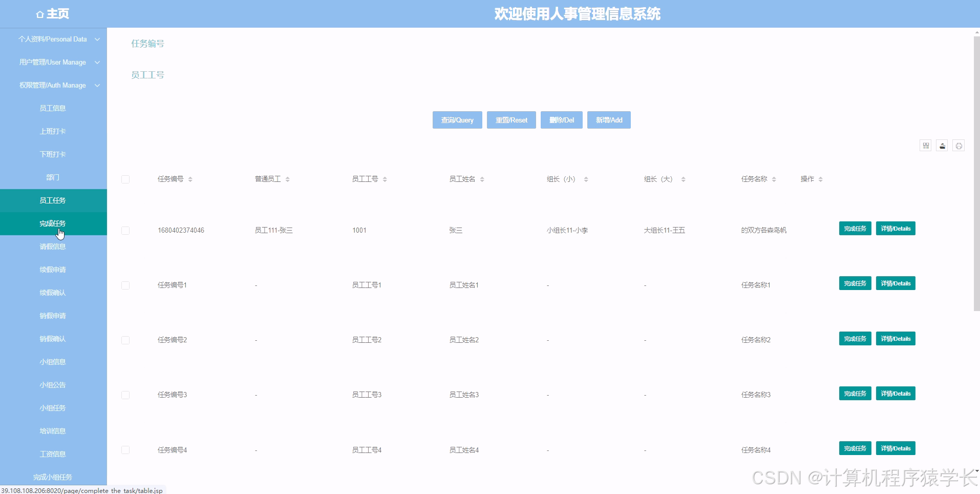This screenshot has height=494, width=980.
Task: Click 完成任务 button for 张三's task
Action: tap(855, 228)
